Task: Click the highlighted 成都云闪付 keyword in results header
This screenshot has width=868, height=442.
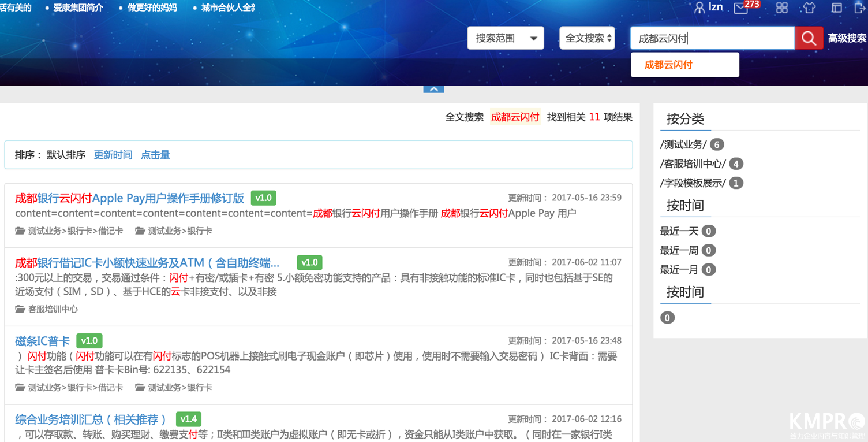Action: [x=515, y=117]
